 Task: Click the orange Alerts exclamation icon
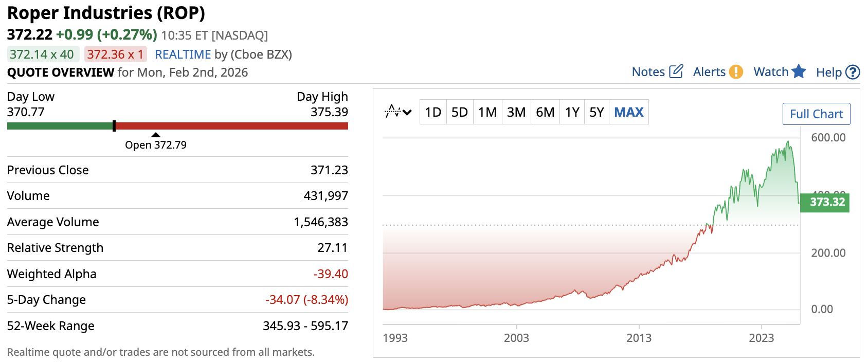[736, 71]
